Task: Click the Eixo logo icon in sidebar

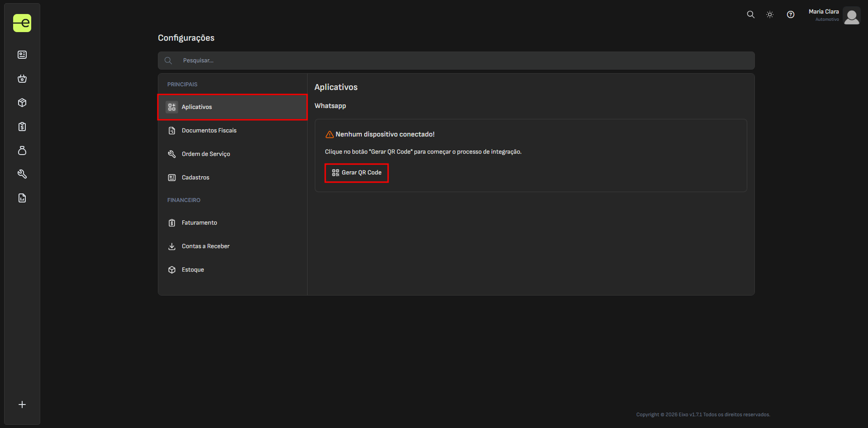Action: tap(22, 23)
